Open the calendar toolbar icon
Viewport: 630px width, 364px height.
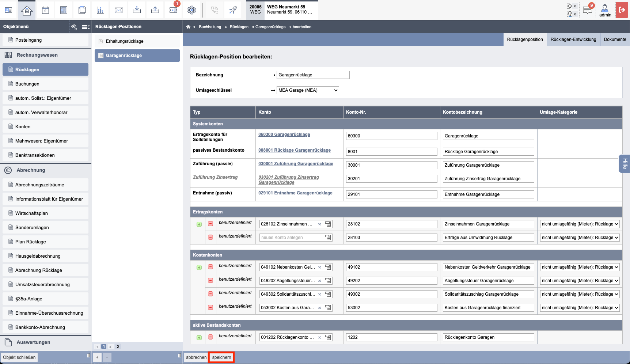click(45, 10)
